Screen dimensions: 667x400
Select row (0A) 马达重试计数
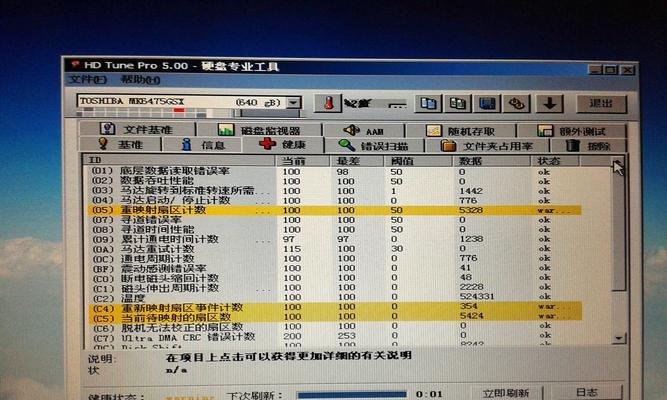click(x=334, y=249)
